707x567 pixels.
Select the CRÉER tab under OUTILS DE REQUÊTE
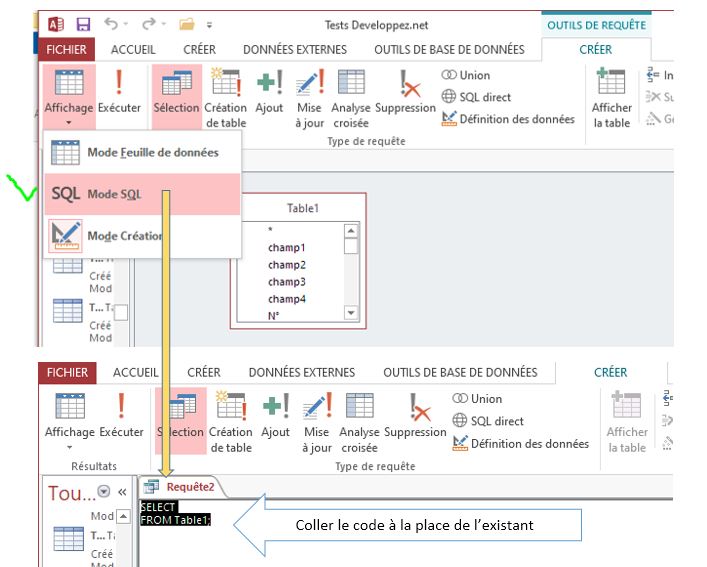(596, 50)
